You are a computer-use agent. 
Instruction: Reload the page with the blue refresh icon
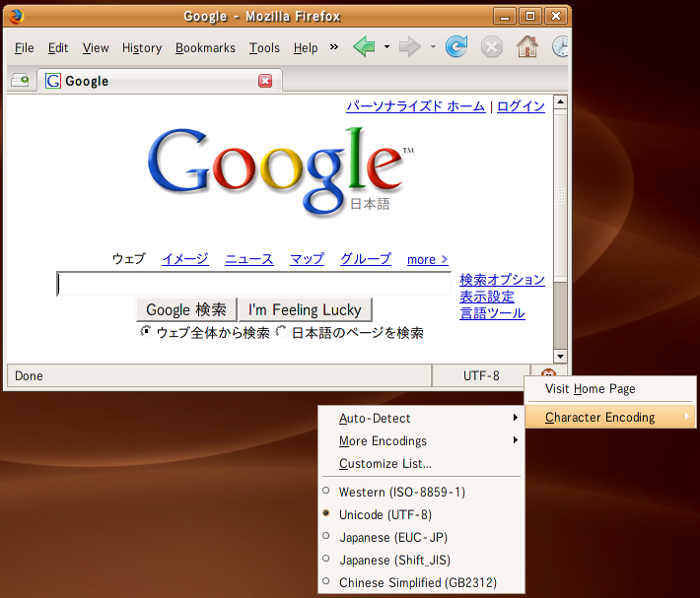[x=456, y=46]
